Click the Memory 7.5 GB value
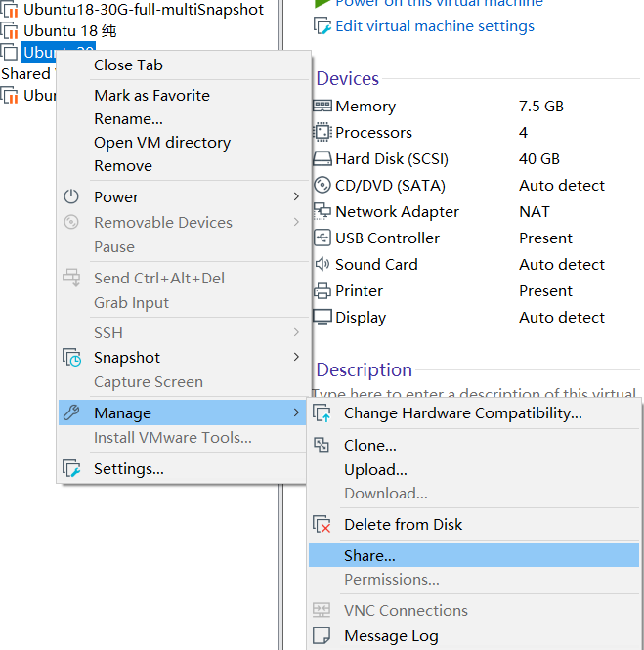Image resolution: width=644 pixels, height=650 pixels. click(541, 107)
